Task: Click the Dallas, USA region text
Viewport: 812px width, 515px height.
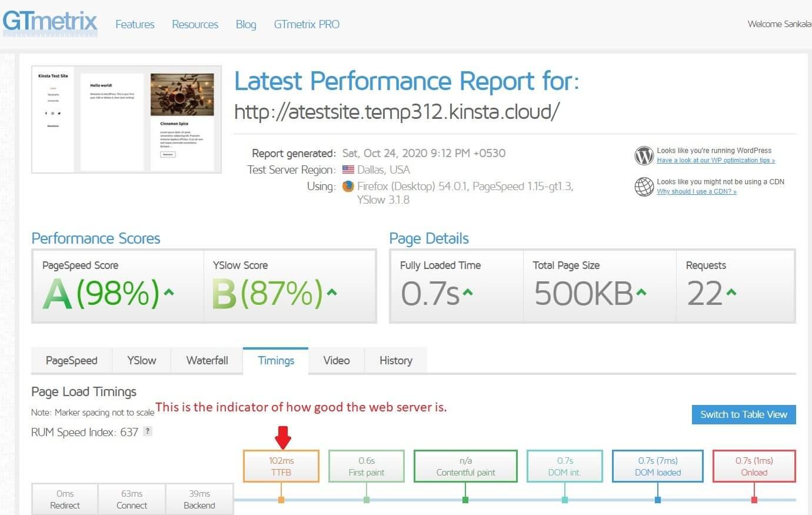Action: click(384, 170)
